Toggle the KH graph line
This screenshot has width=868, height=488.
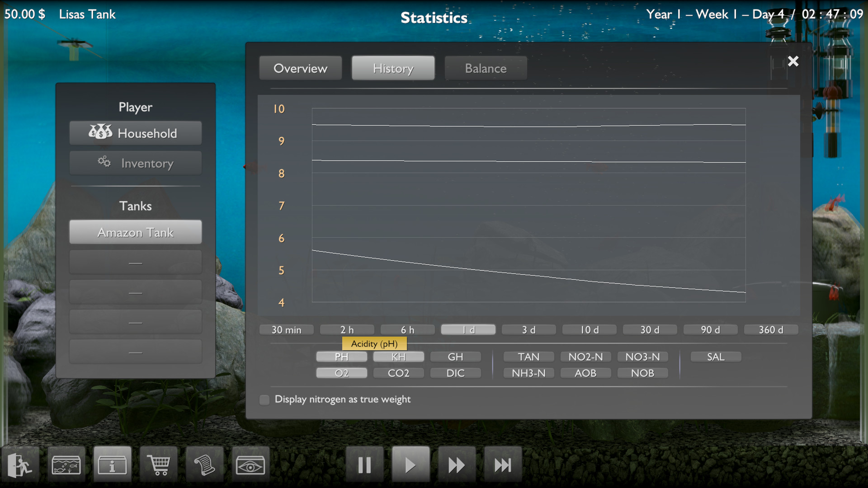[x=398, y=357]
